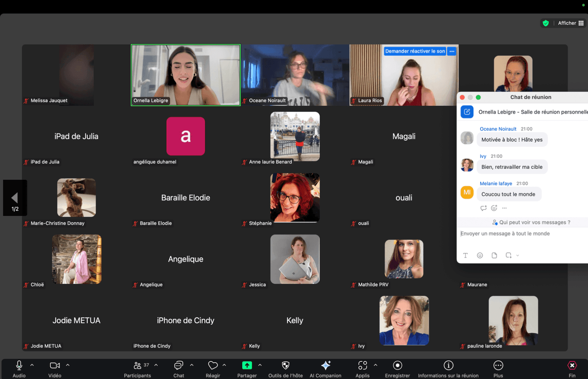Click Ivy's avatar in the chat
Viewport: 588px width, 379px height.
pos(467,165)
